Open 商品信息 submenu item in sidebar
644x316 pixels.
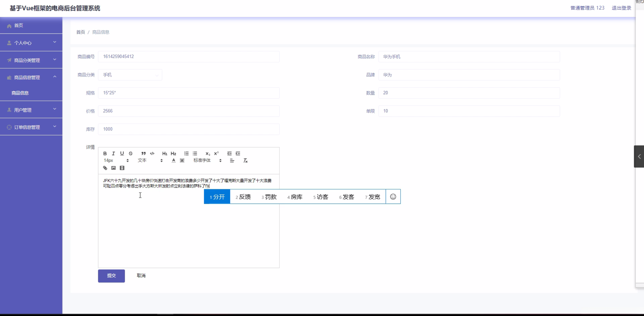tap(20, 93)
